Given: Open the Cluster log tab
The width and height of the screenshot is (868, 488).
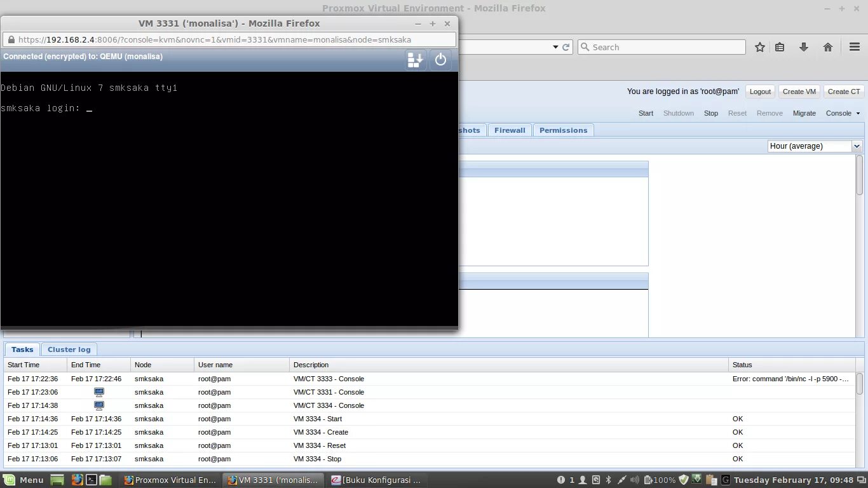Looking at the screenshot, I should click(x=69, y=349).
